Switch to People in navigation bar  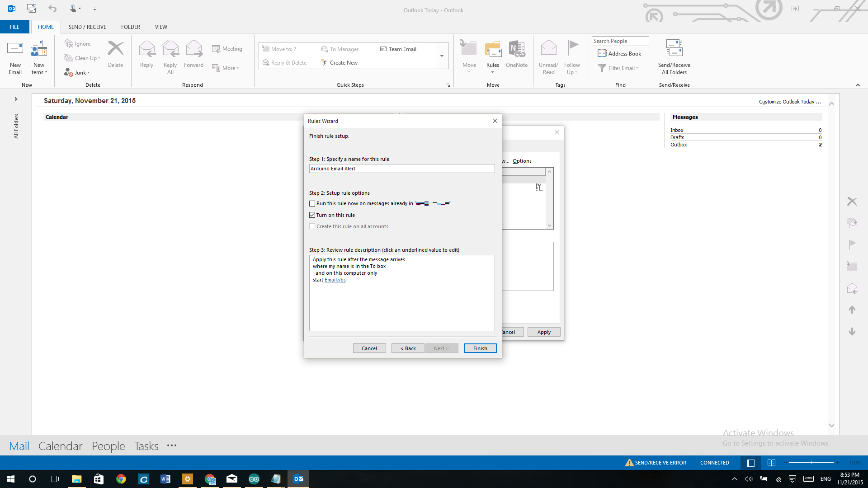tap(108, 446)
